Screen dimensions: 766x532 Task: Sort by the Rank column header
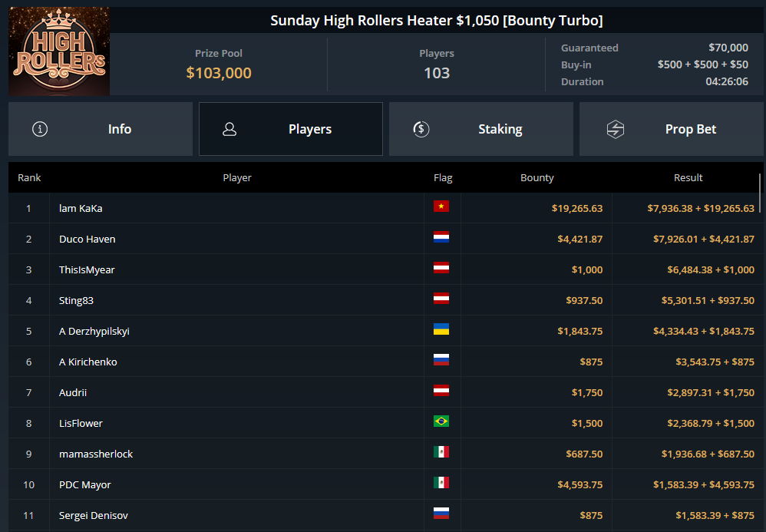pyautogui.click(x=29, y=178)
